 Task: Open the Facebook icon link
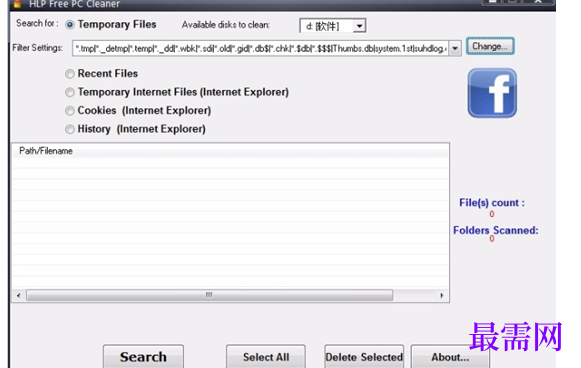(492, 93)
